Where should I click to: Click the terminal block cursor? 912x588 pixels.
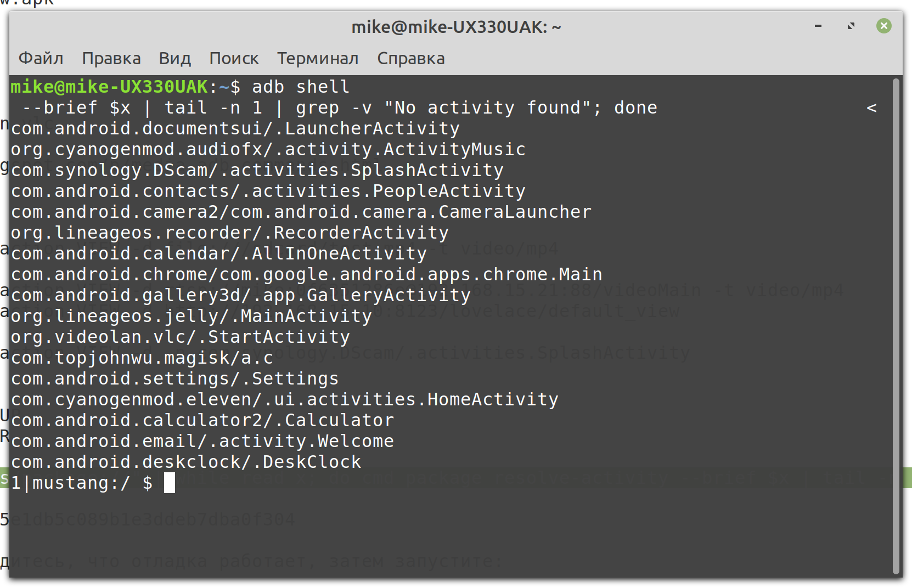pyautogui.click(x=170, y=483)
